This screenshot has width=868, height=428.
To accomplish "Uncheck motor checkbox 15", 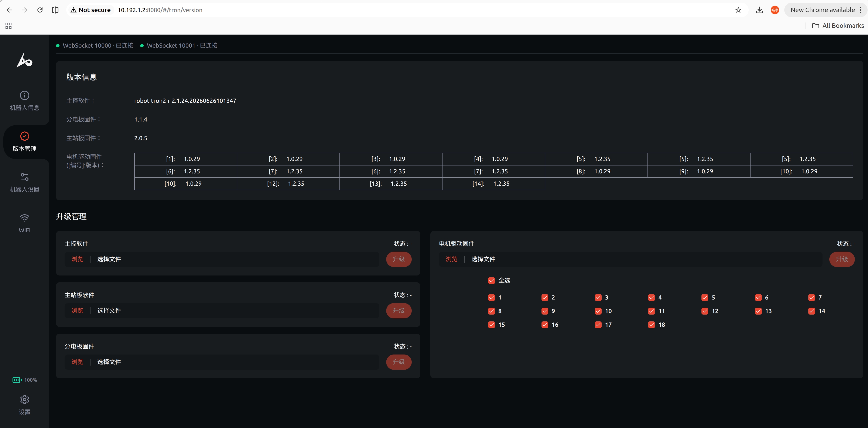I will tap(492, 325).
